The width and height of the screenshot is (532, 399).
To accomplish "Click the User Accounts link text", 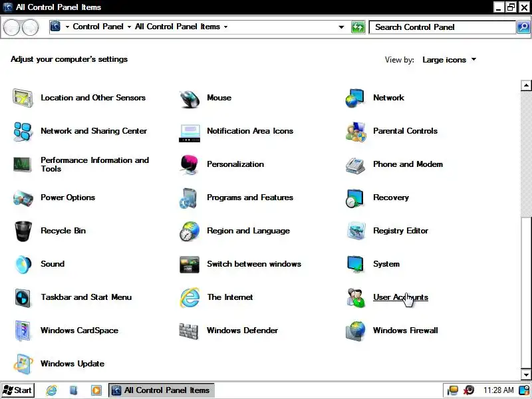I will tap(400, 297).
